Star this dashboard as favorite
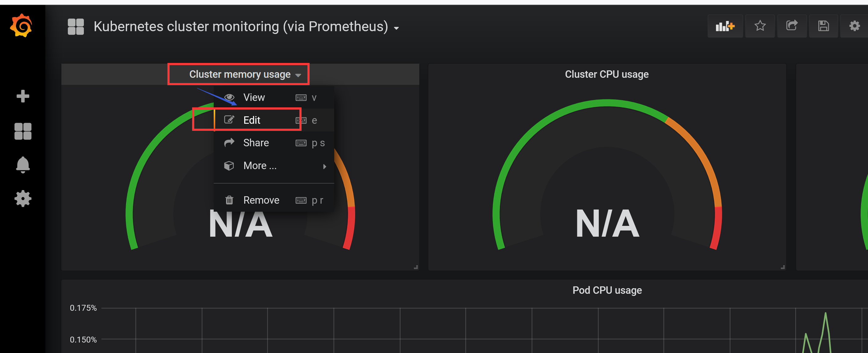Image resolution: width=868 pixels, height=353 pixels. pos(760,26)
